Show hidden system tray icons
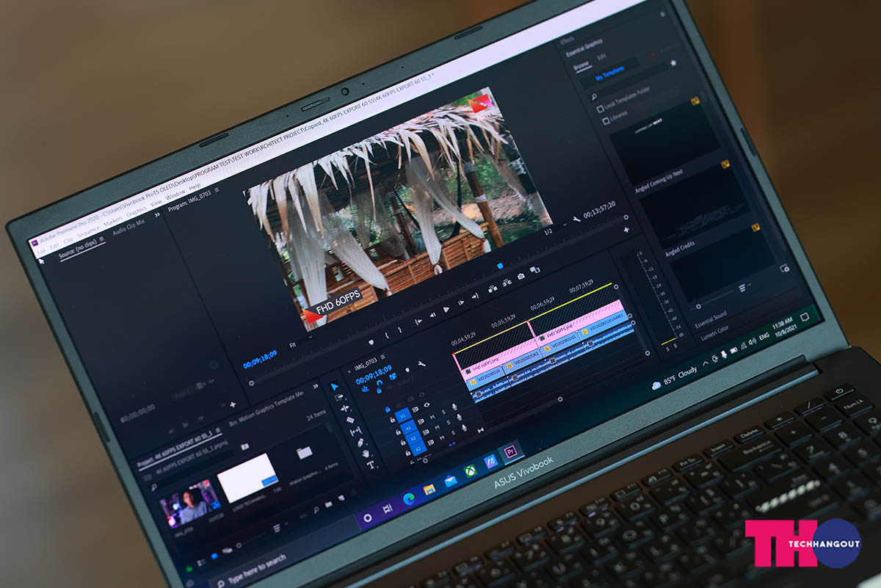881x588 pixels. point(706,362)
